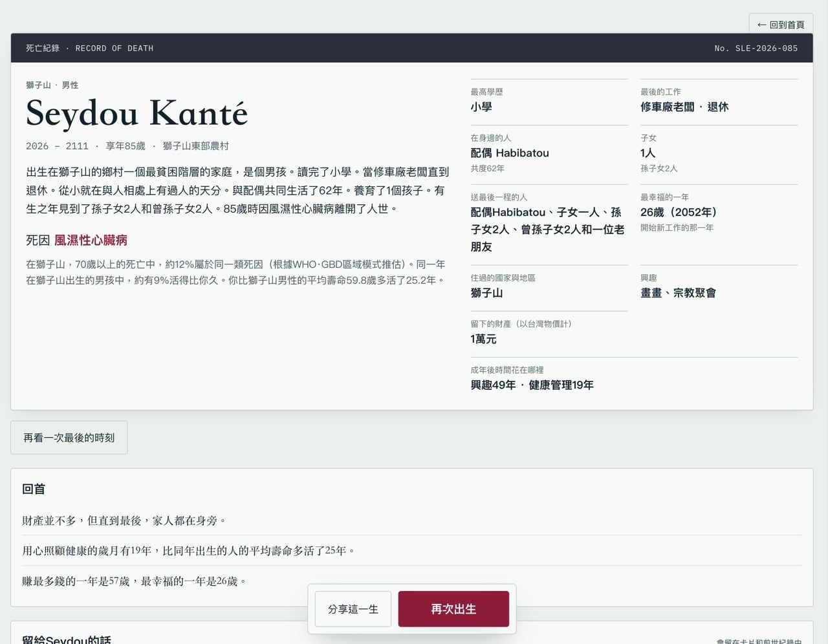Click 共度62年 under the spouse entry

(x=488, y=169)
